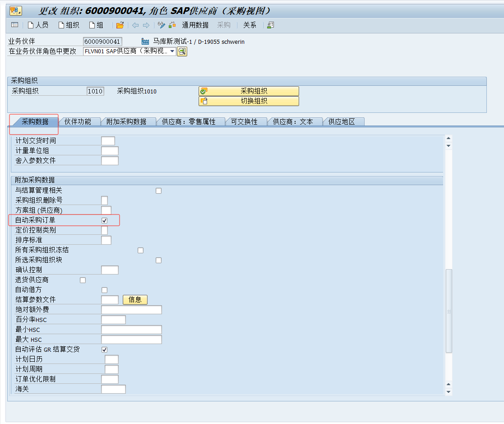Click the 百分率HSC field
Image resolution: width=504 pixels, height=424 pixels.
(113, 320)
